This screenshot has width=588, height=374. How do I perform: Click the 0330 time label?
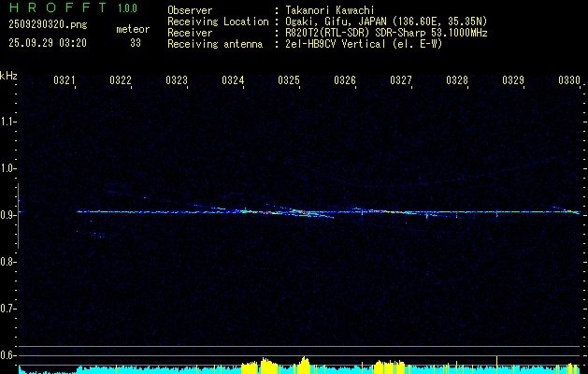tap(569, 80)
